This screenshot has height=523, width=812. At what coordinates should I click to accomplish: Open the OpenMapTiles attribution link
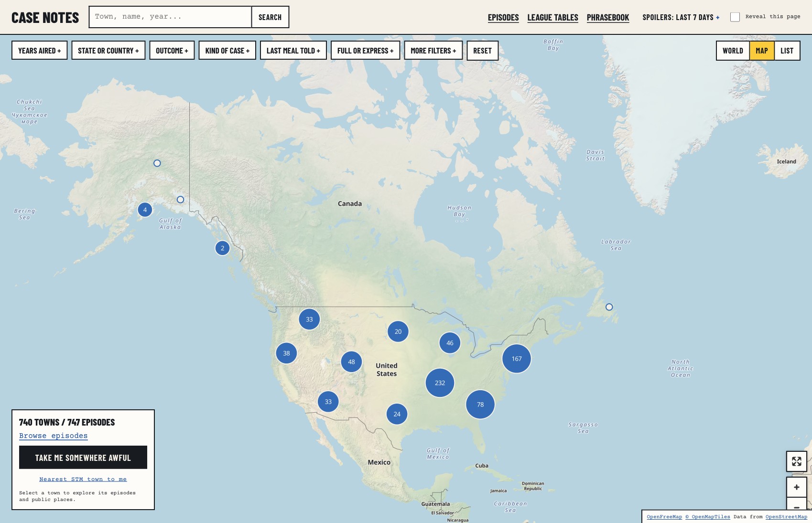(x=708, y=517)
